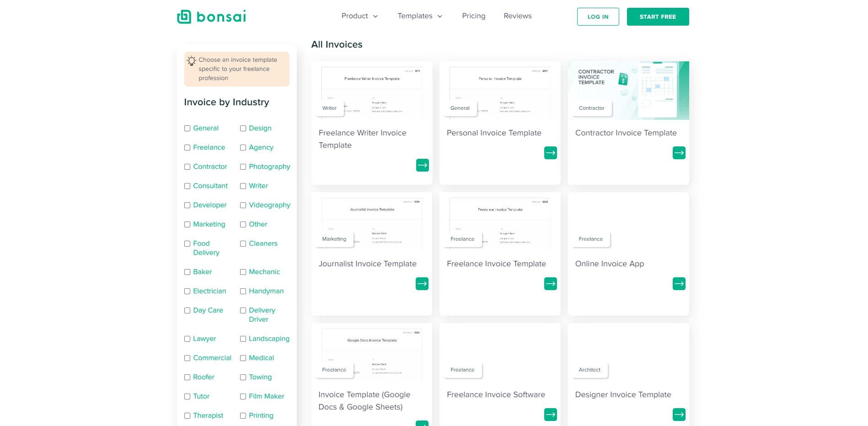The width and height of the screenshot is (868, 426).
Task: Click arrow icon on Freelance Invoice Software card
Action: pyautogui.click(x=550, y=415)
